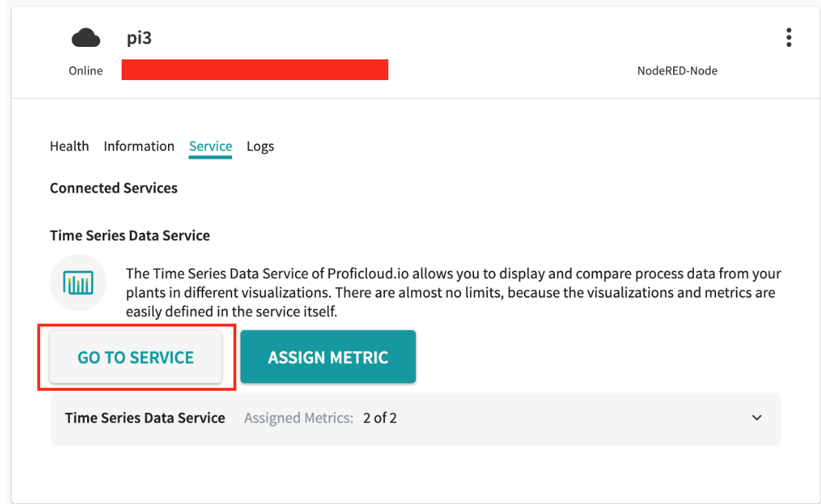
Task: Click the Online status label
Action: pos(86,70)
